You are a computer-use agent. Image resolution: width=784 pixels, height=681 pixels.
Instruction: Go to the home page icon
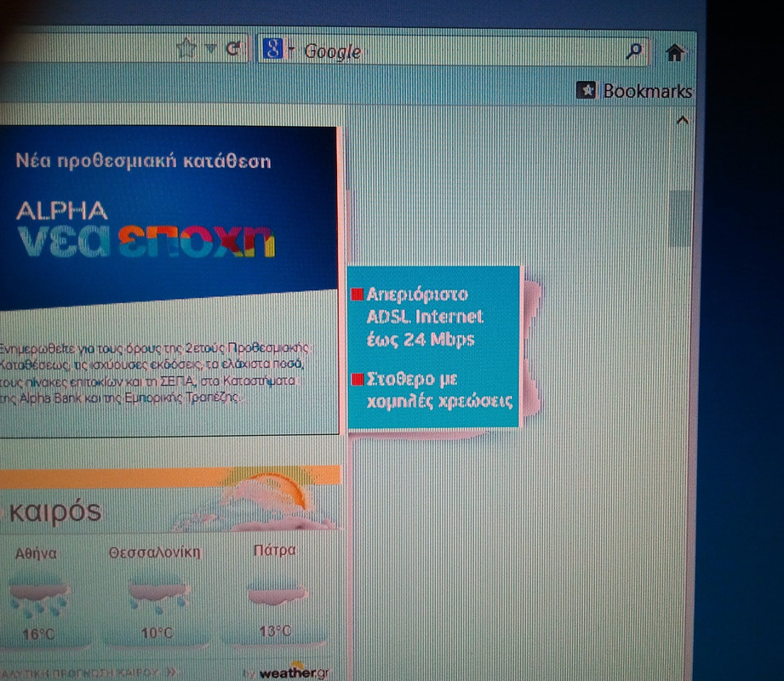tap(675, 52)
